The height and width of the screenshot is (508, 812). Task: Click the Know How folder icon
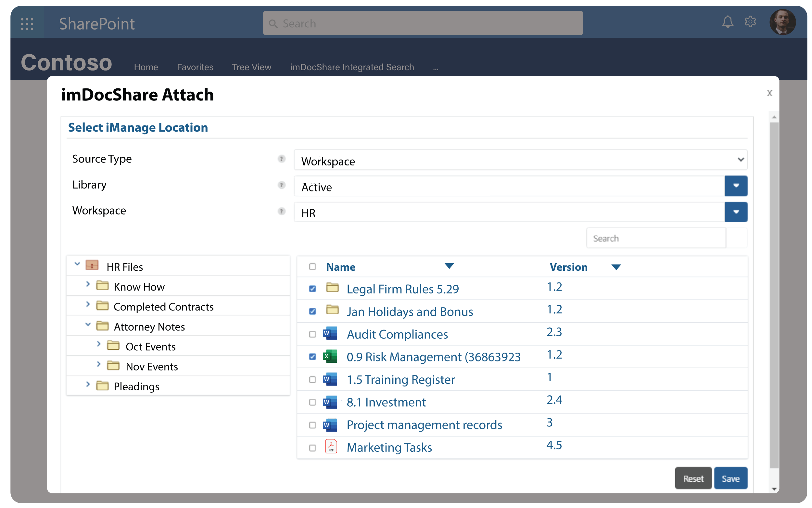[x=102, y=286]
